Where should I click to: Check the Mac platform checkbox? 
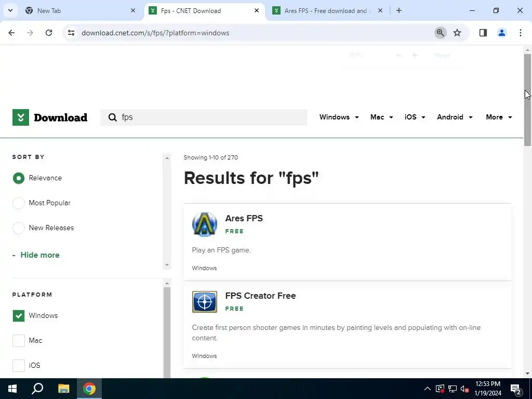coord(19,341)
